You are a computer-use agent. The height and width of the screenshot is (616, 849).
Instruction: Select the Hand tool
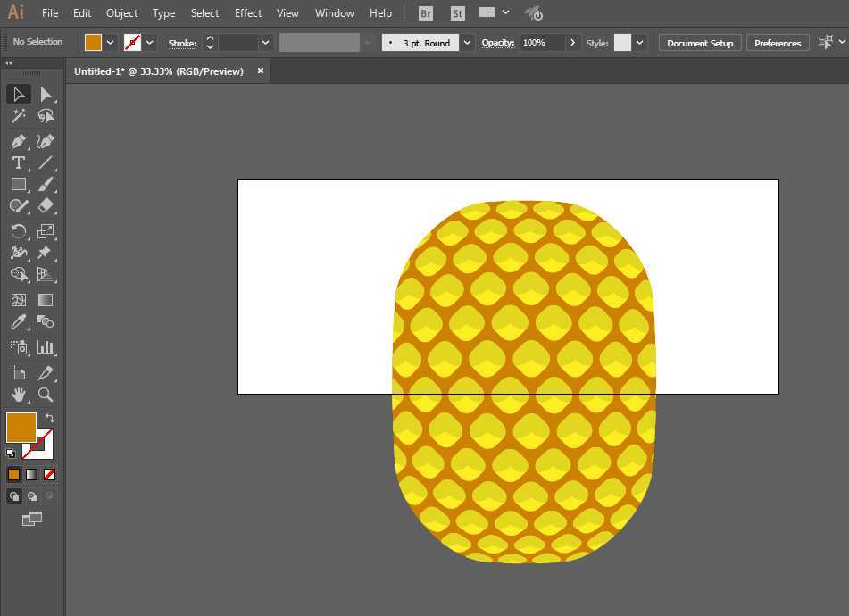click(x=18, y=395)
